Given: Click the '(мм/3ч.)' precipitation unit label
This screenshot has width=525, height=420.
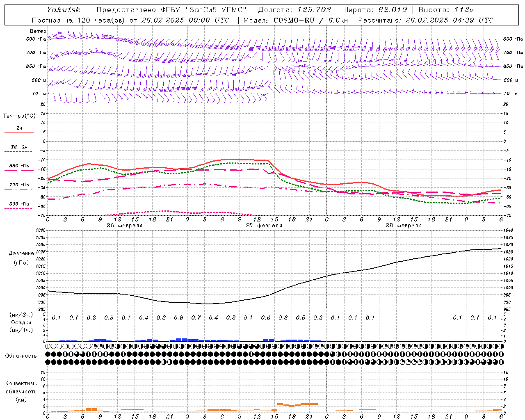Looking at the screenshot, I should (21, 315).
